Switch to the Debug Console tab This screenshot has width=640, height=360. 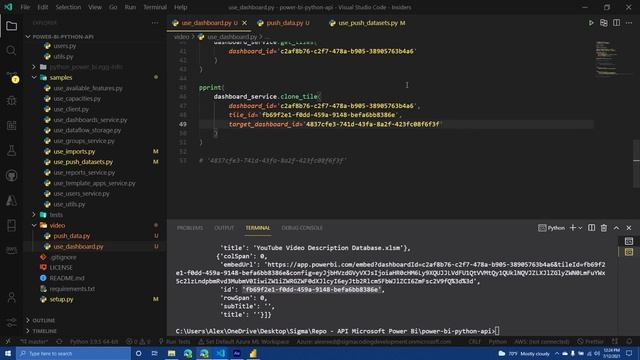[x=302, y=228]
